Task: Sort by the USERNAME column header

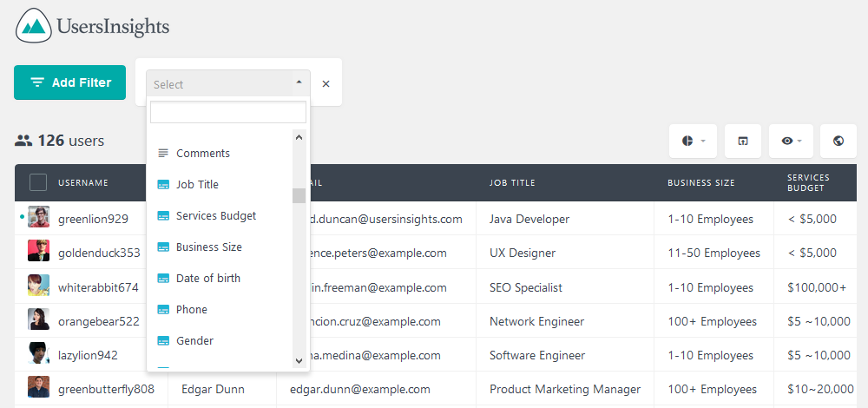Action: pyautogui.click(x=83, y=182)
